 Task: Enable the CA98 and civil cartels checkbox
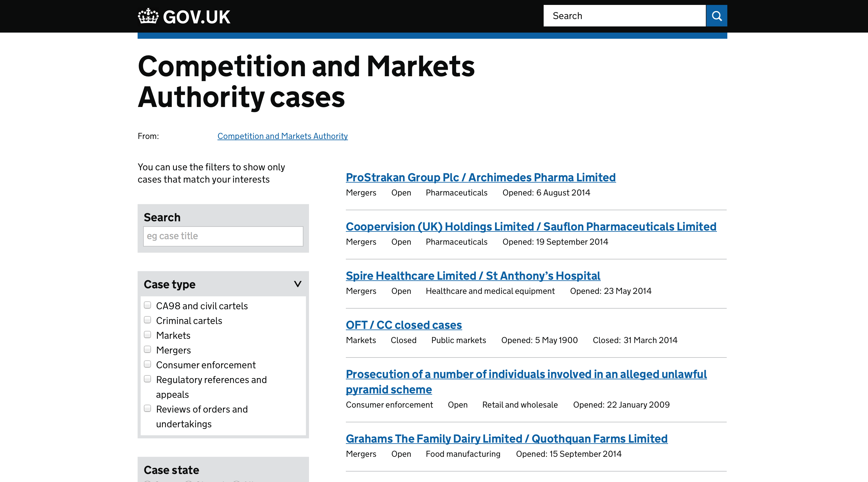point(148,305)
